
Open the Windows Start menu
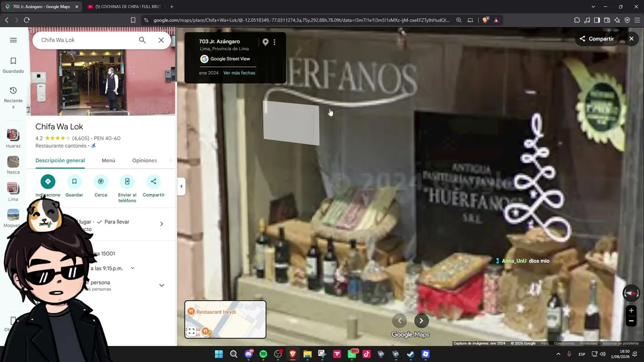click(219, 354)
